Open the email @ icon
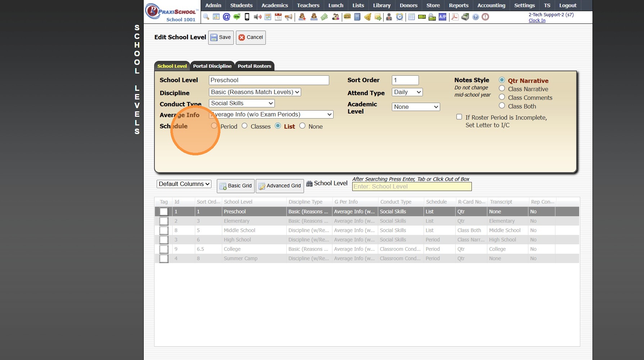644x360 pixels. coord(227,17)
